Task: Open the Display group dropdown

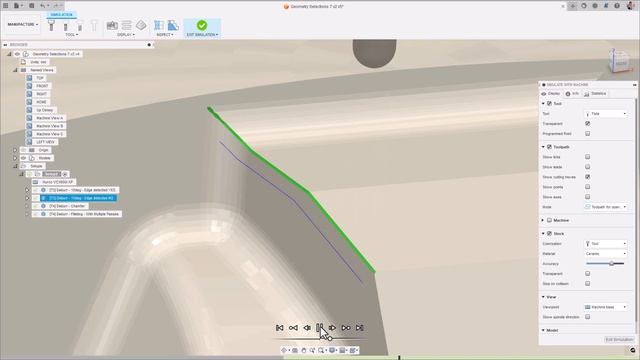Action: [x=126, y=35]
